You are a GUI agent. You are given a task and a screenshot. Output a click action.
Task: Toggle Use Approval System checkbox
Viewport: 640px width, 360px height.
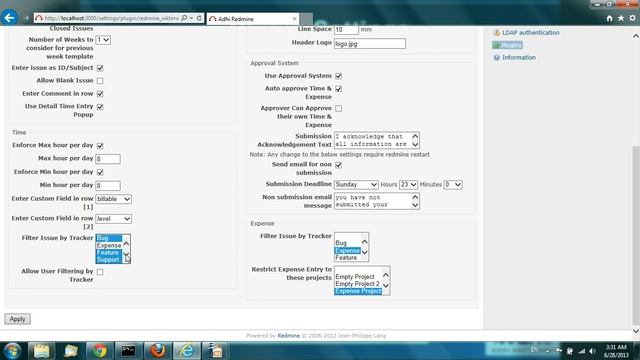tap(338, 76)
